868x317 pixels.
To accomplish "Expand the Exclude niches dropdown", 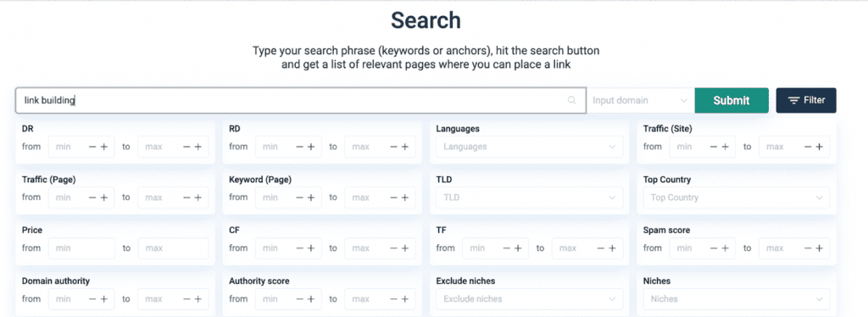I will [529, 299].
